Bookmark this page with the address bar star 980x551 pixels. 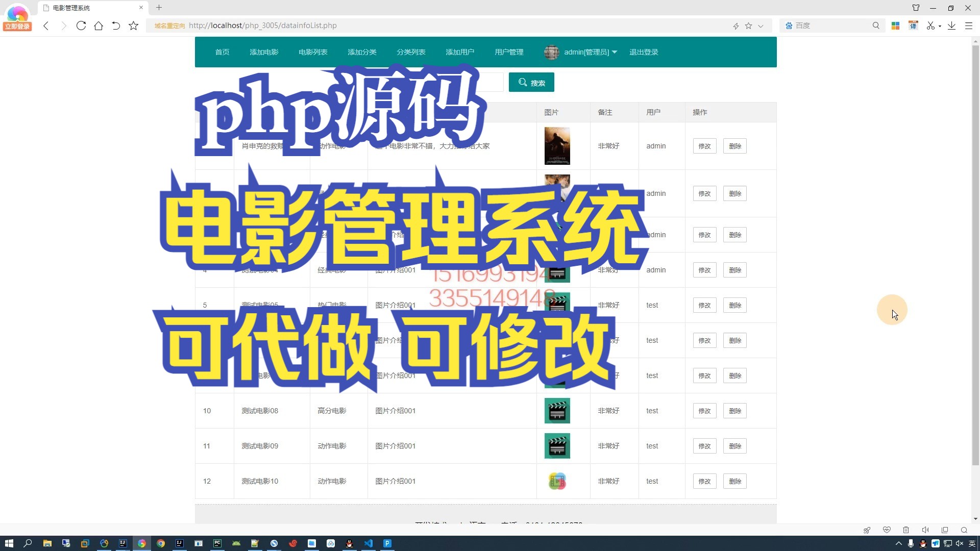pyautogui.click(x=748, y=26)
